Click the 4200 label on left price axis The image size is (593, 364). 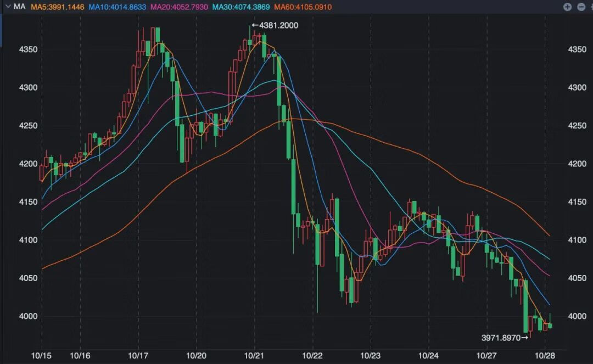point(29,164)
